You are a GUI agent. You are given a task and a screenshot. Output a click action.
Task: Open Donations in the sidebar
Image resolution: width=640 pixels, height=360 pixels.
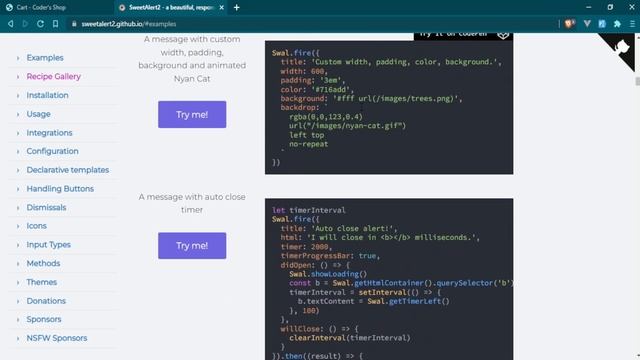(46, 301)
